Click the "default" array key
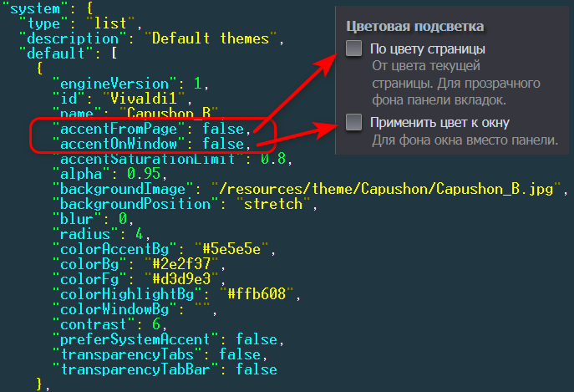This screenshot has height=392, width=574. coord(56,53)
